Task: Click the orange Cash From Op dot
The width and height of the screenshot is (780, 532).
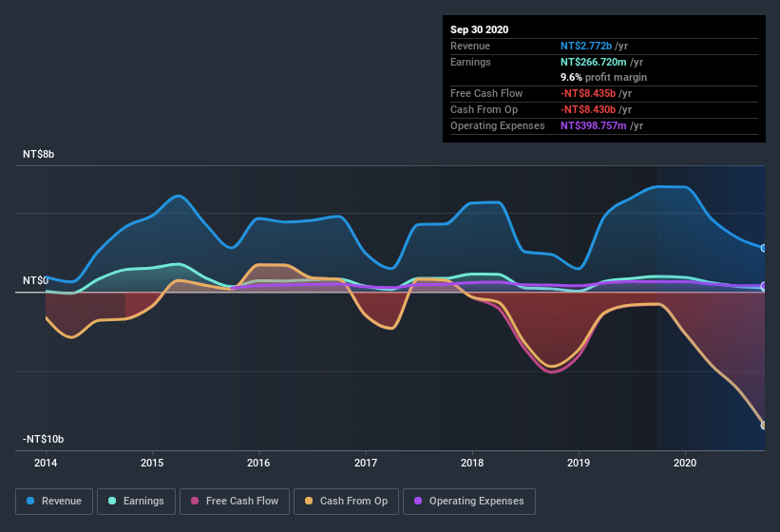Action: 310,501
